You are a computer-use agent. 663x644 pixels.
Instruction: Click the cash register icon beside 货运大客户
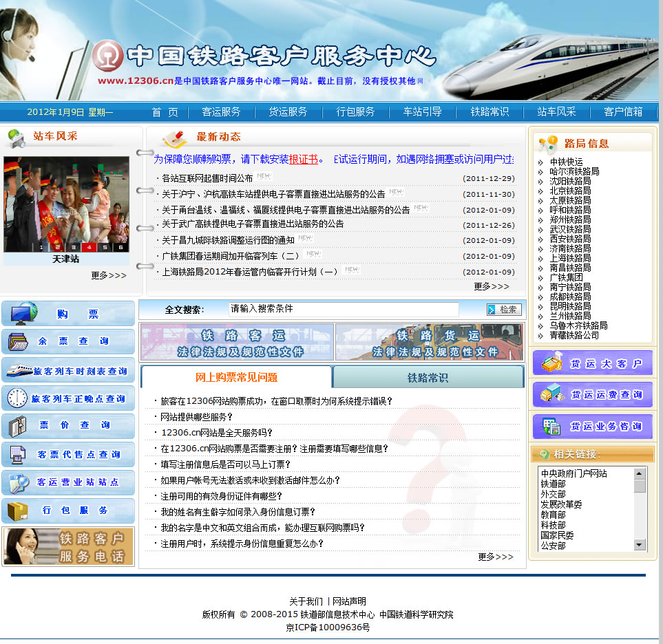tap(552, 363)
